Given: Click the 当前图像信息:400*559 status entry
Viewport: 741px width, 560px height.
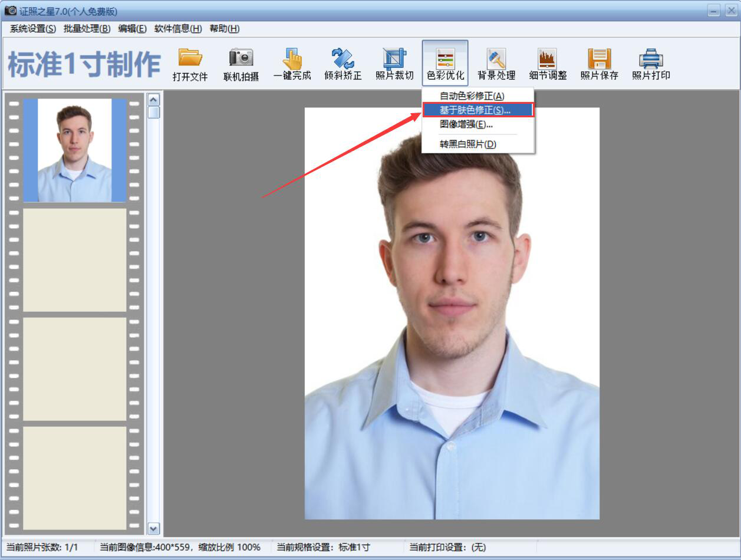Looking at the screenshot, I should tap(180, 547).
